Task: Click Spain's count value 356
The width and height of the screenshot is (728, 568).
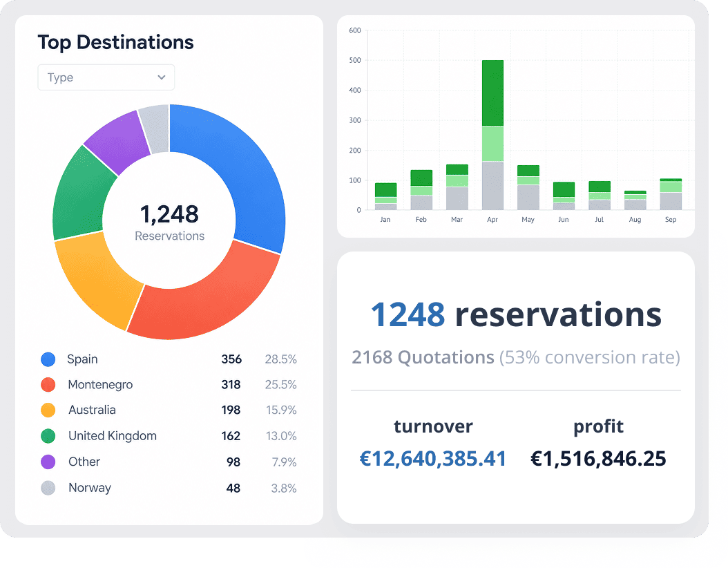Action: [x=231, y=359]
